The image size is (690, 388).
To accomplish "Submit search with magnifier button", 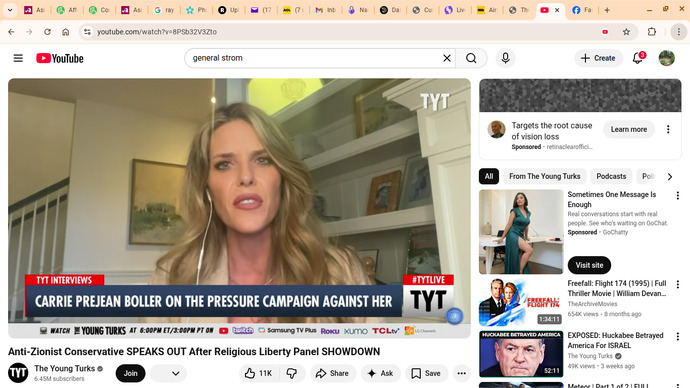I will pyautogui.click(x=471, y=58).
